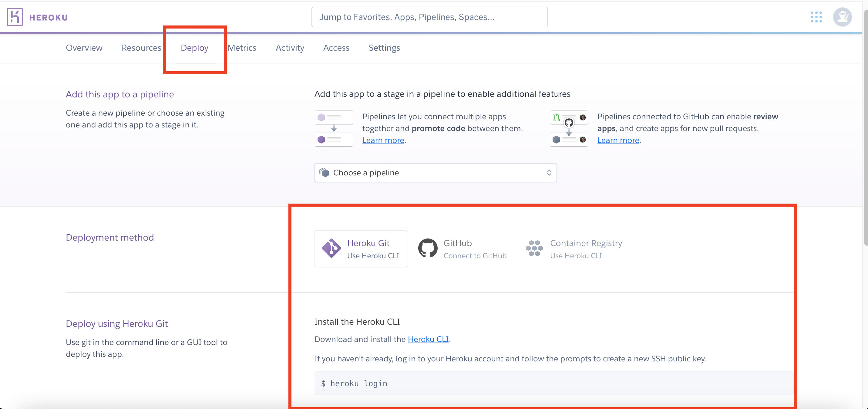The height and width of the screenshot is (409, 868).
Task: Go to the Metrics tab
Action: click(242, 48)
